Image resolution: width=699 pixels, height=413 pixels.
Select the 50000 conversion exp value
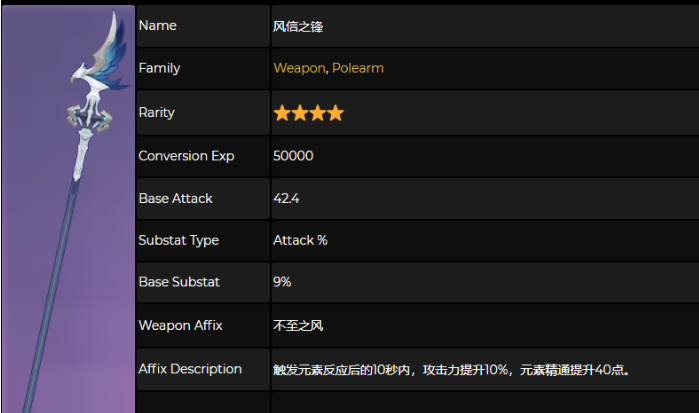293,156
